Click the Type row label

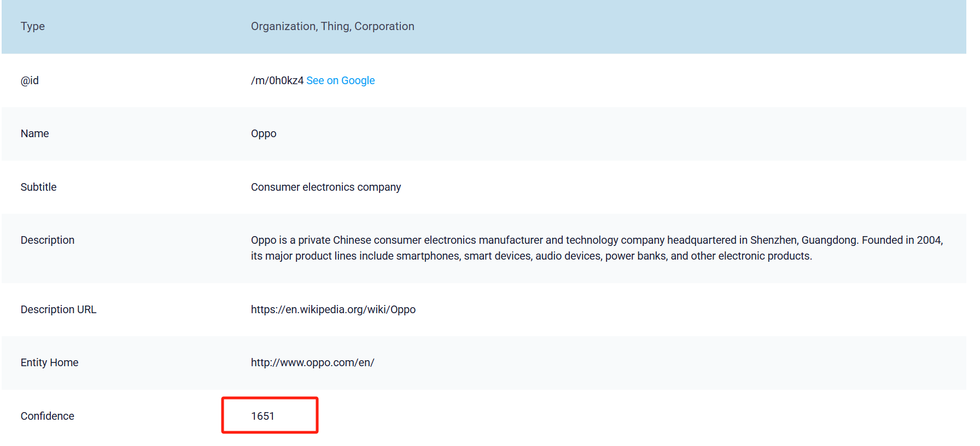(33, 26)
